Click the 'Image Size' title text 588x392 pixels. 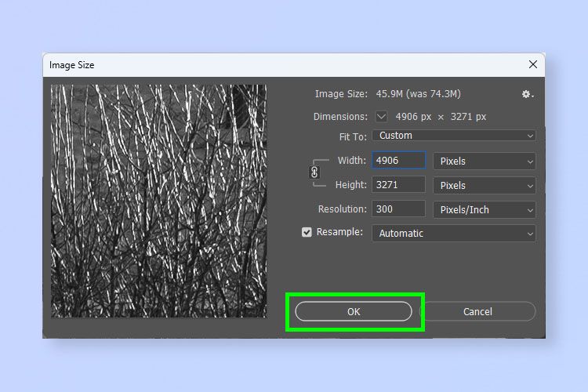pyautogui.click(x=71, y=65)
